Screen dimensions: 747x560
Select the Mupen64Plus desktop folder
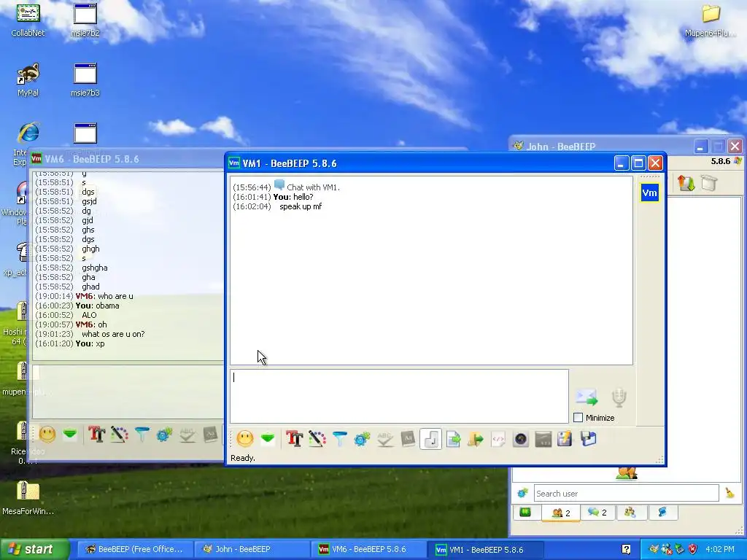pyautogui.click(x=711, y=20)
